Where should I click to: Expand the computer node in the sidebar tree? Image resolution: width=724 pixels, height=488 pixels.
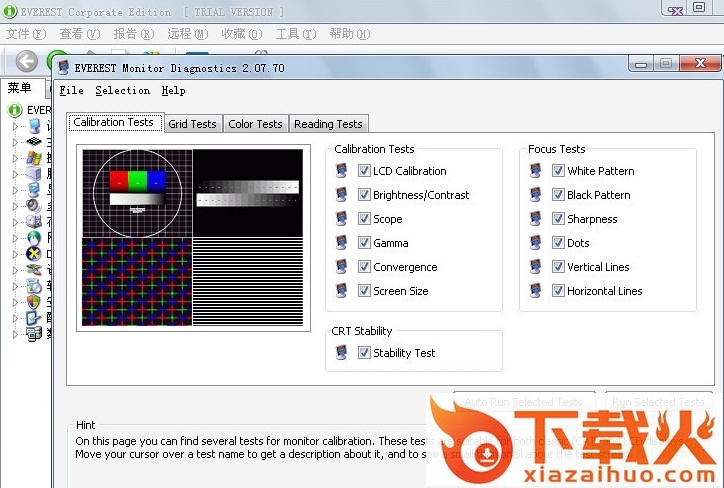[15, 126]
